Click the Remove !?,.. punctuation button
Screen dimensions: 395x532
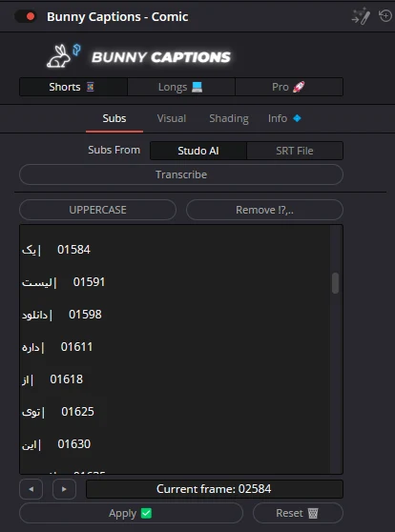coord(264,210)
